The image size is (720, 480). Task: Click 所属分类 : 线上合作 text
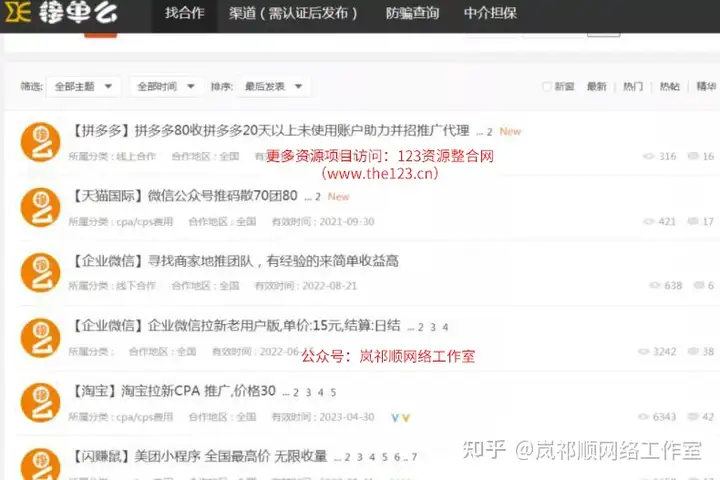point(112,156)
